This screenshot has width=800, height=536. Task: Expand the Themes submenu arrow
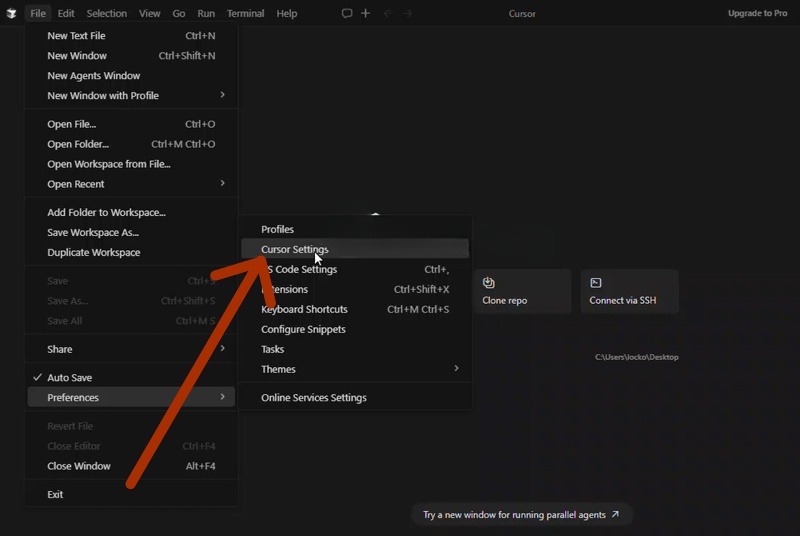coord(456,368)
